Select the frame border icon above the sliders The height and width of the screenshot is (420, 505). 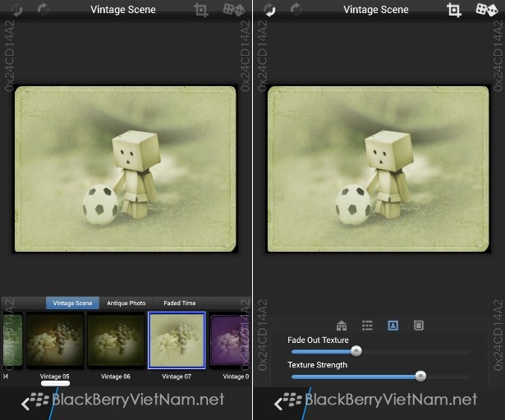(418, 326)
